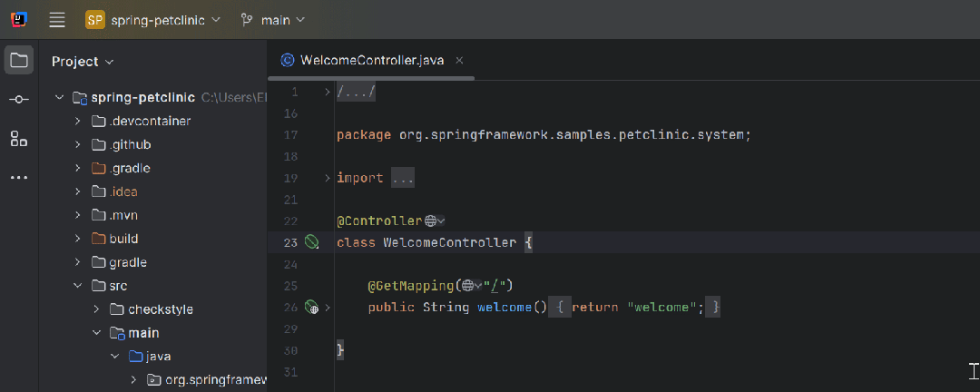Viewport: 980px width, 392px height.
Task: Click the /.../ folded comment text
Action: point(356,93)
